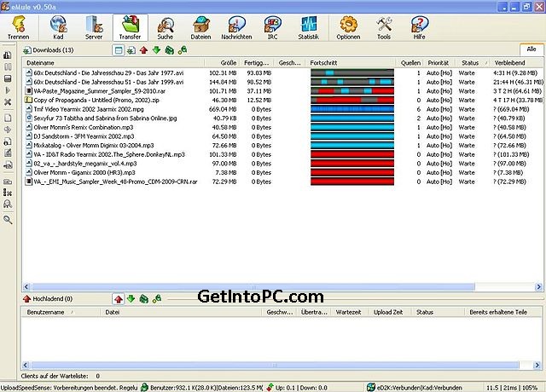Click progress bar of Tmf Video Yearmix row
The width and height of the screenshot is (546, 392).
click(352, 109)
